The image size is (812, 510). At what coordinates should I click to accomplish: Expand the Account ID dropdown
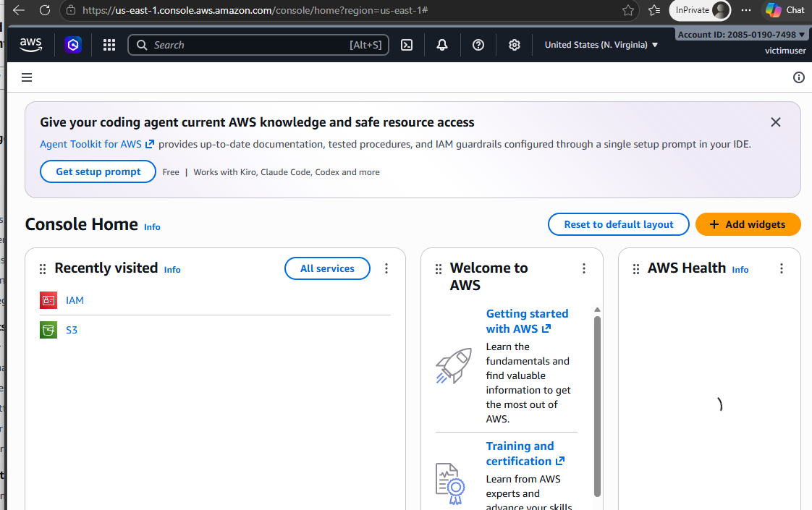(x=741, y=34)
